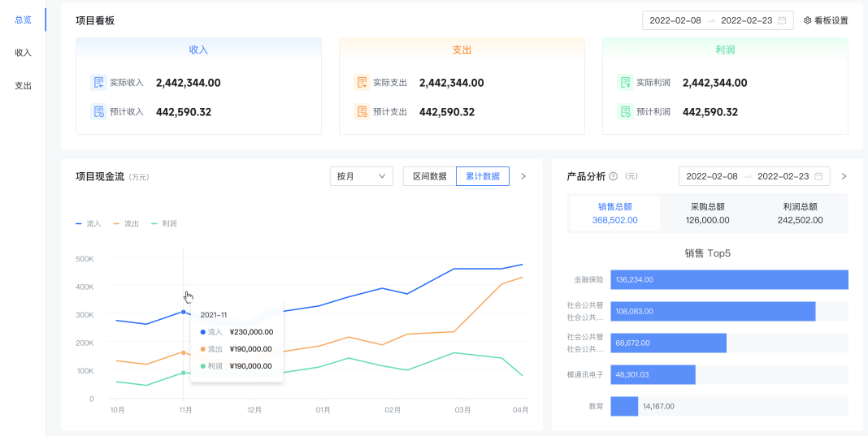This screenshot has height=436, width=868.
Task: Click the 预计利润 green icon
Action: (x=626, y=112)
